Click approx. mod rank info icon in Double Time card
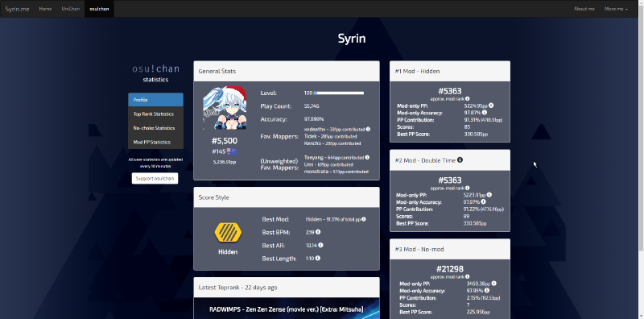This screenshot has width=644, height=319. pos(468,188)
